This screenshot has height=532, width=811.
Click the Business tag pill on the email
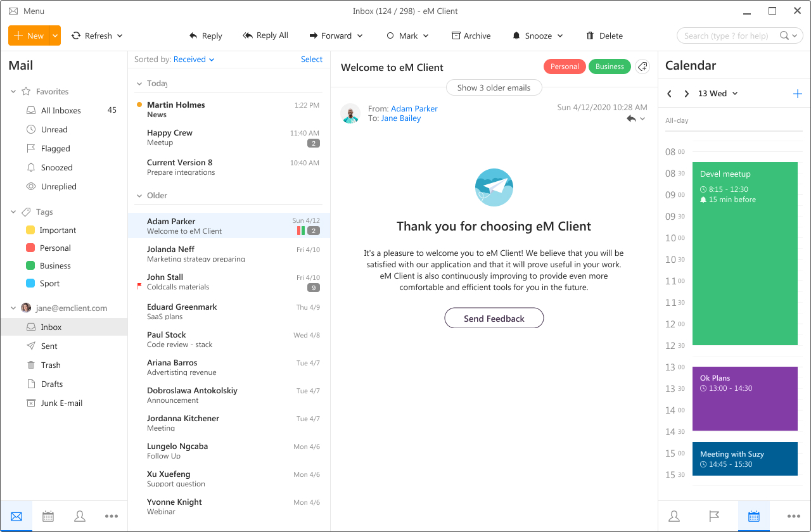[x=610, y=66]
